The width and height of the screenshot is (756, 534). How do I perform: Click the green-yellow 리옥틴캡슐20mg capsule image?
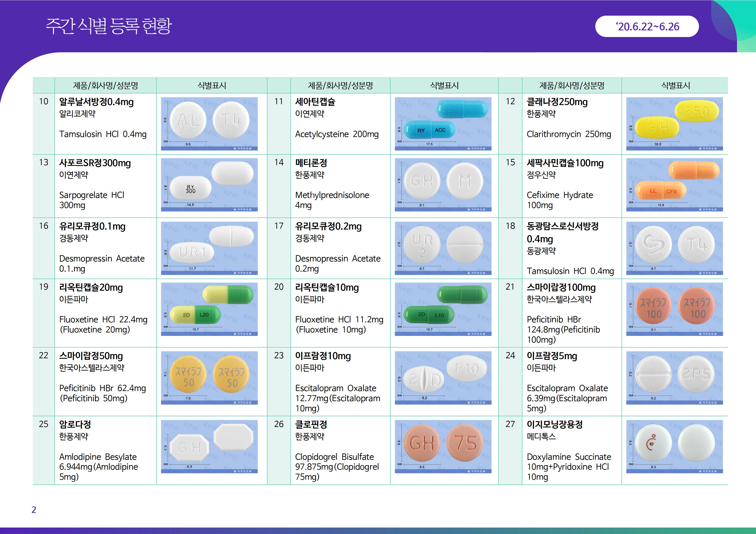(209, 309)
